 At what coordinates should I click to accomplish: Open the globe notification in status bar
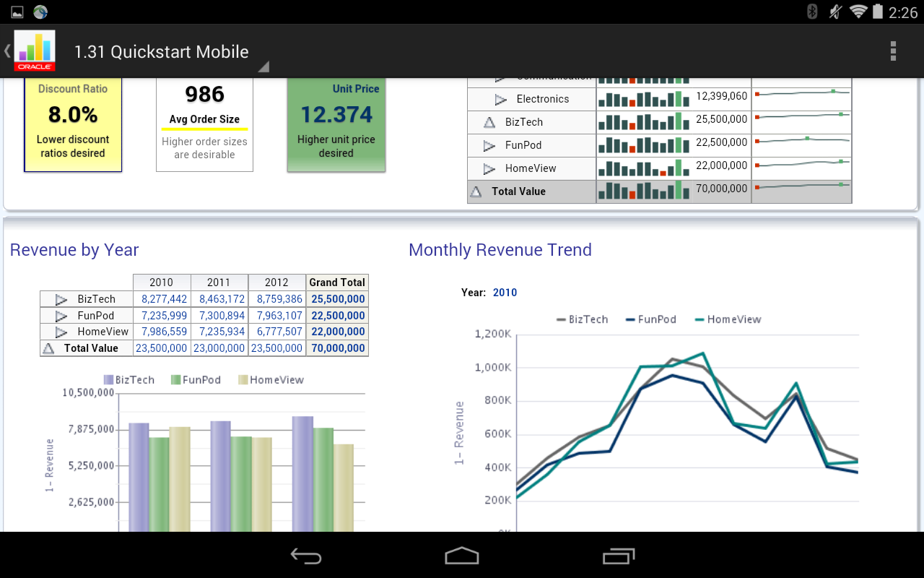click(x=40, y=12)
